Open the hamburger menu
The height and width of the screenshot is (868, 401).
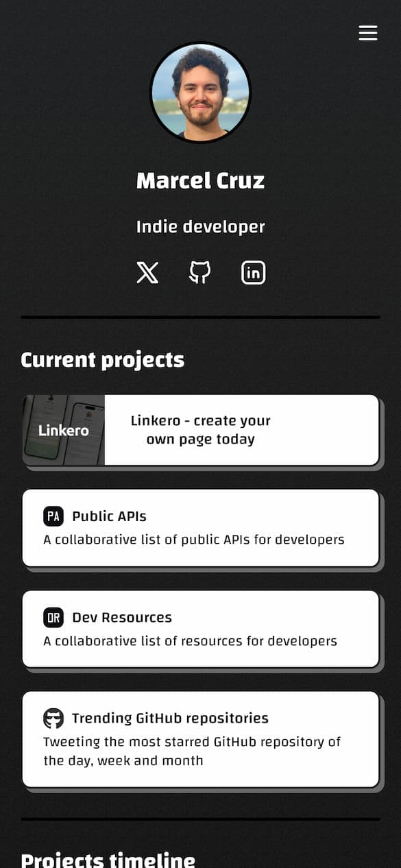click(x=368, y=33)
